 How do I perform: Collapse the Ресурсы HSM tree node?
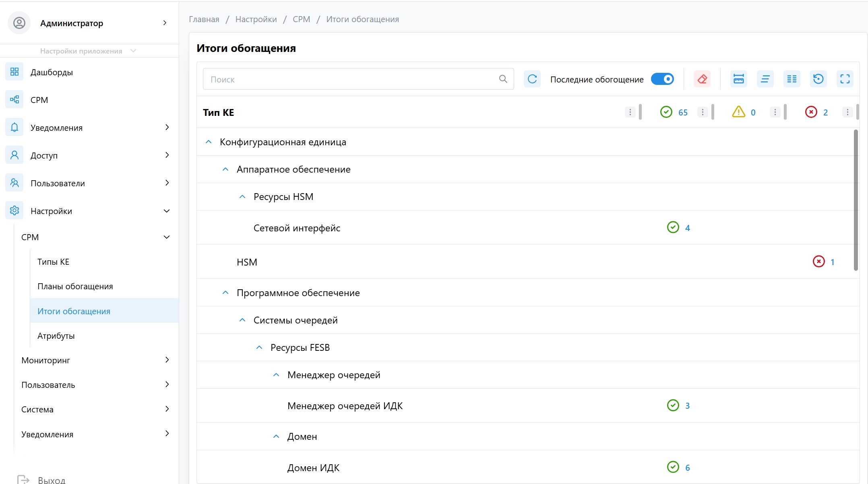click(242, 197)
